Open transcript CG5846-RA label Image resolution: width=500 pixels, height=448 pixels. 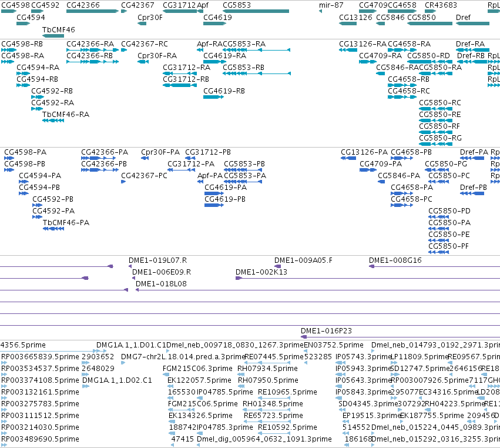pyautogui.click(x=398, y=68)
